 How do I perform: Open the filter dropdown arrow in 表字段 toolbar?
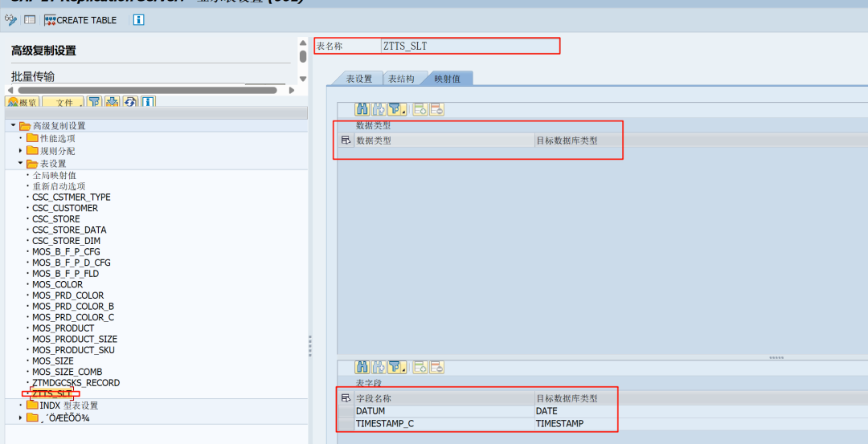pyautogui.click(x=404, y=369)
